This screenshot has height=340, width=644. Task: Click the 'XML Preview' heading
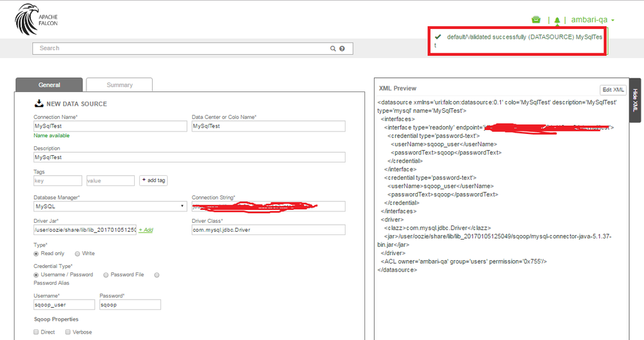398,88
